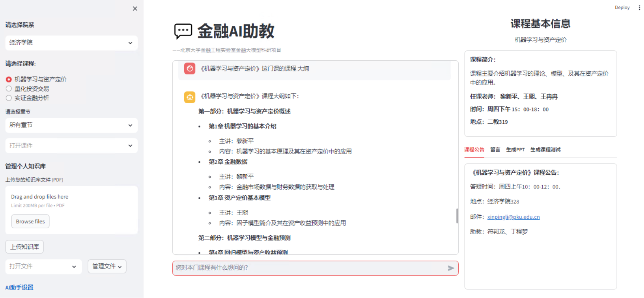Click the send arrow icon in chat input
Screen dimensions: 644x298
(x=450, y=268)
